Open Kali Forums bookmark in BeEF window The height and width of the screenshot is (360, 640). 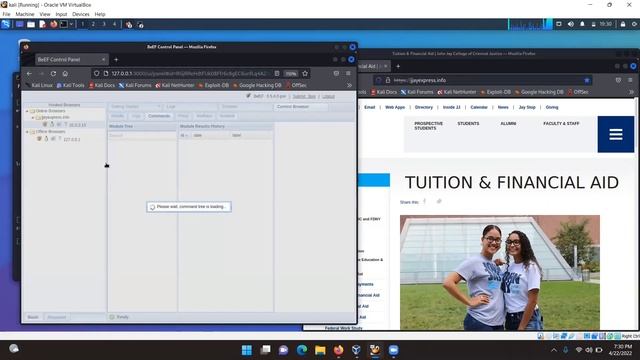[135, 85]
